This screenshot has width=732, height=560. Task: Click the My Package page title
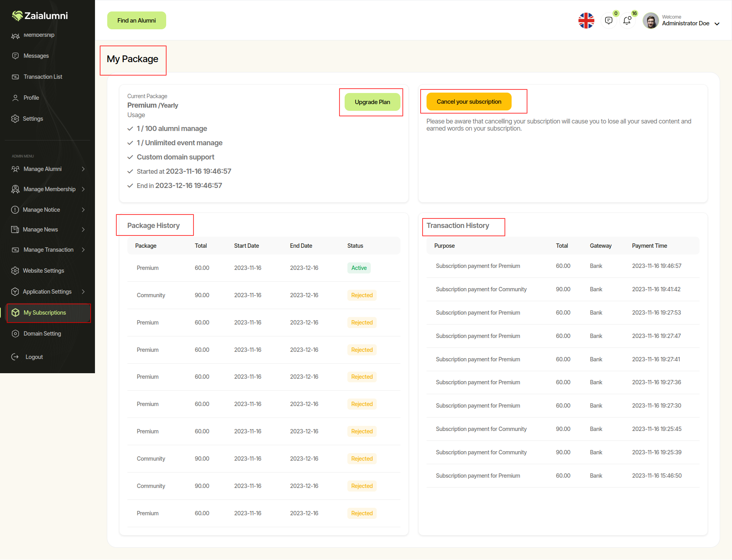coord(133,59)
